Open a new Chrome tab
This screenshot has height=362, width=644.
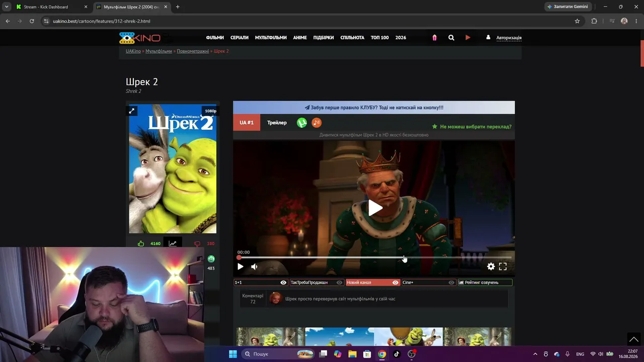click(178, 7)
